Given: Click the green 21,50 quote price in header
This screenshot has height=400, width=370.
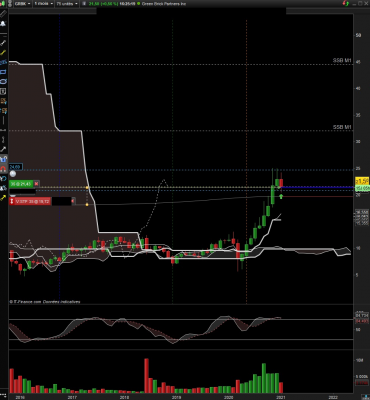Looking at the screenshot, I should point(93,4).
